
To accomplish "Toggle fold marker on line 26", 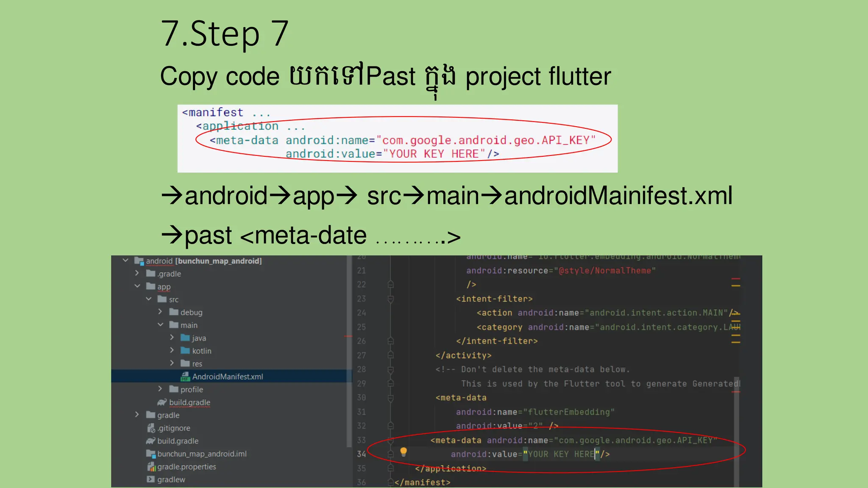I will pyautogui.click(x=391, y=341).
